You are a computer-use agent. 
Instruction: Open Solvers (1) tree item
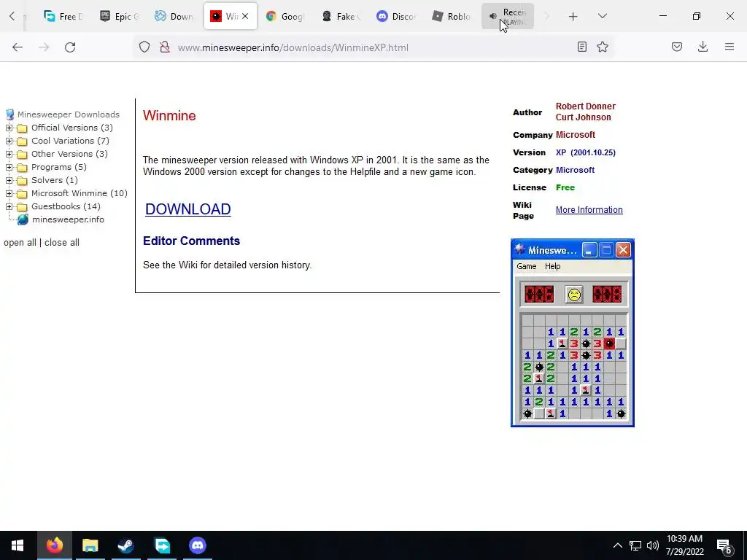tap(54, 180)
